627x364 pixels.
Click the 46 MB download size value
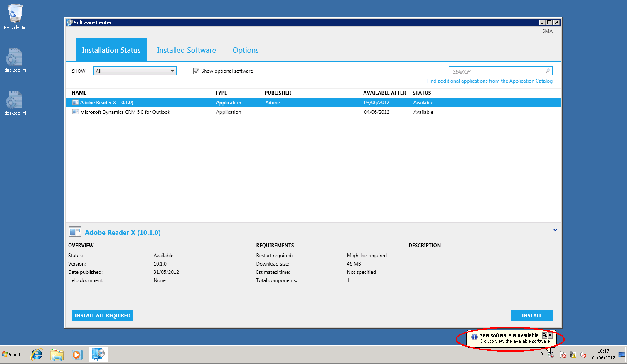[x=354, y=264]
